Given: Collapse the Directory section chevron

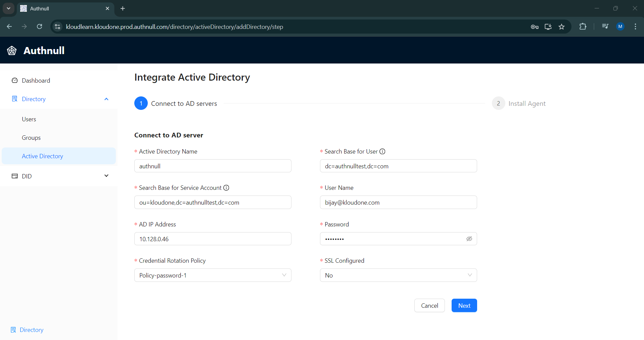Looking at the screenshot, I should pos(106,99).
